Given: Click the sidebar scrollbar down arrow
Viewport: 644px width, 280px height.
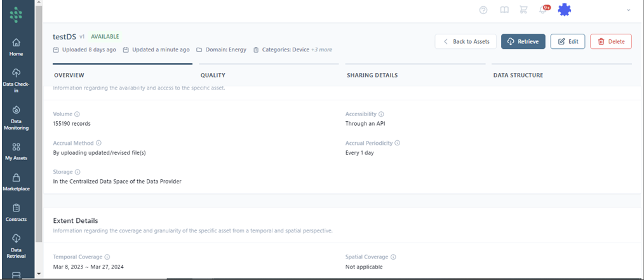Looking at the screenshot, I should tap(39, 274).
